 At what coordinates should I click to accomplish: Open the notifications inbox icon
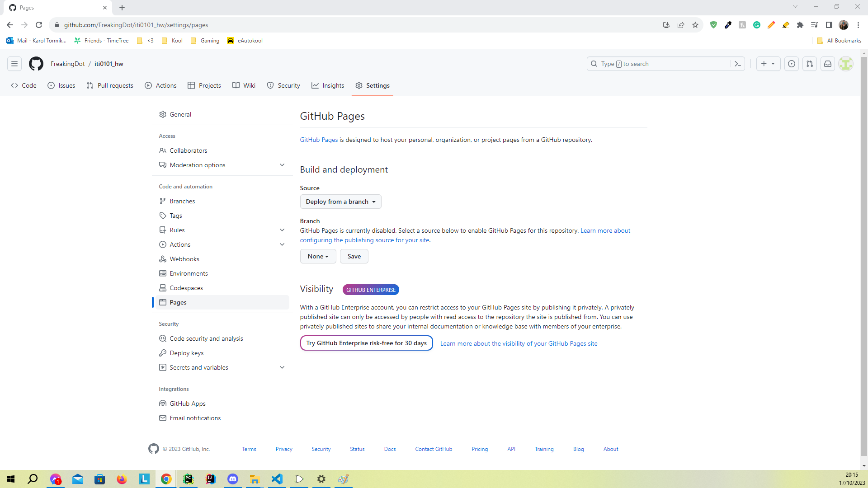[x=828, y=64]
